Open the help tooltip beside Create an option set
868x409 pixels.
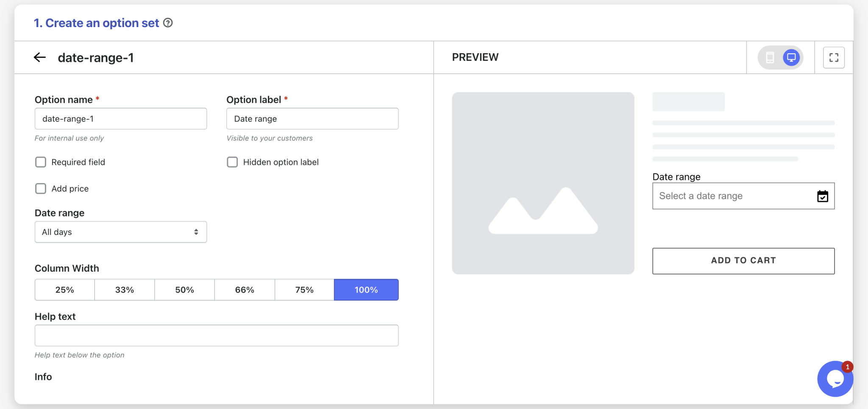(168, 23)
